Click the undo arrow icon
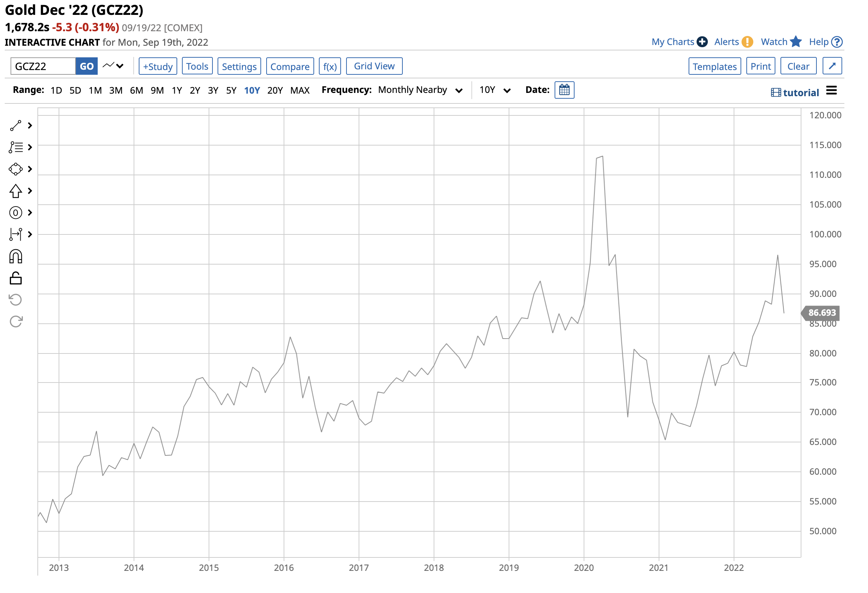This screenshot has width=868, height=593. tap(16, 300)
